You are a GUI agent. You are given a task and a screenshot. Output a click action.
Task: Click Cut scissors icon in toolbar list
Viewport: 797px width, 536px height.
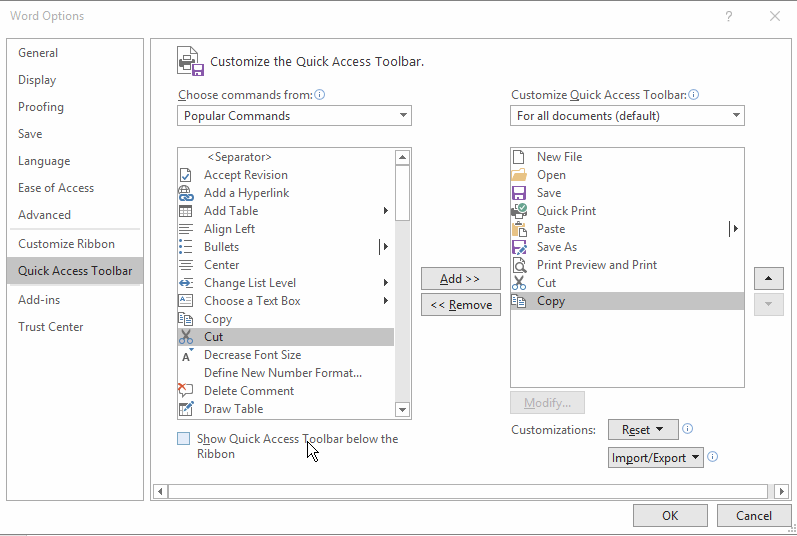519,282
